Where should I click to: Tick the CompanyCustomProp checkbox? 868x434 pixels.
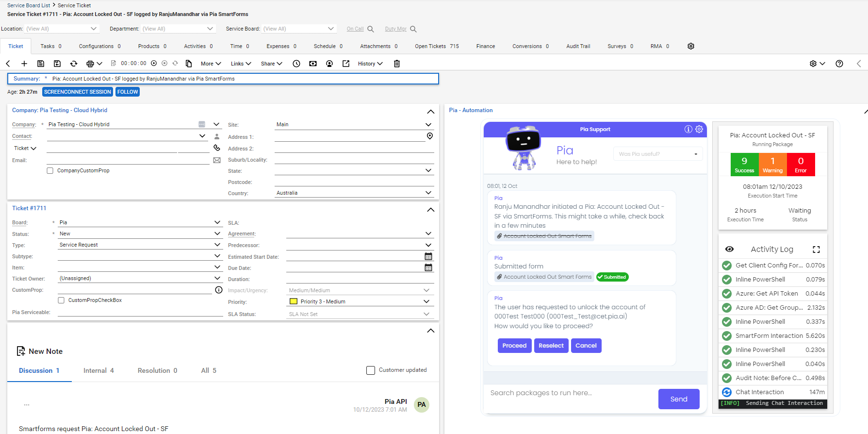tap(50, 170)
